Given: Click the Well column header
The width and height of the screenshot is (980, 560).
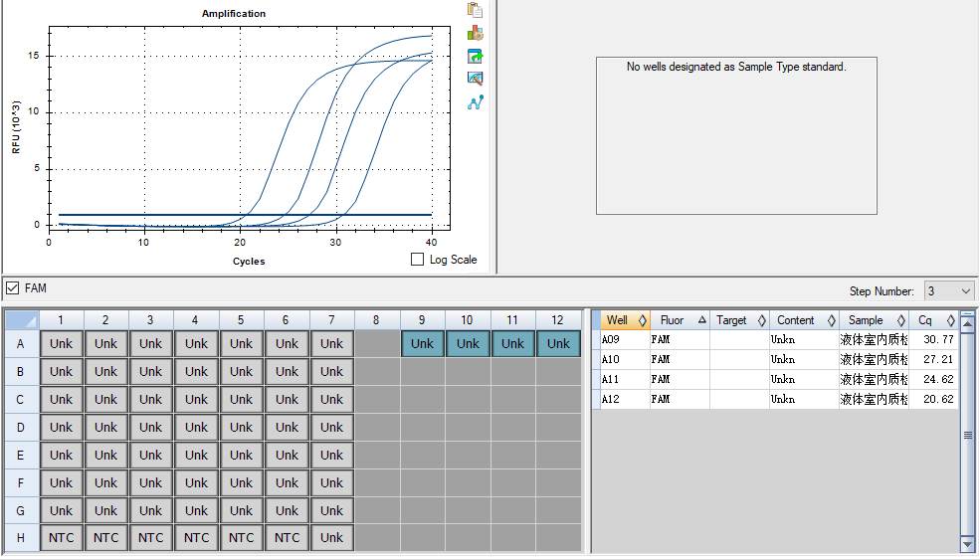Looking at the screenshot, I should point(626,320).
